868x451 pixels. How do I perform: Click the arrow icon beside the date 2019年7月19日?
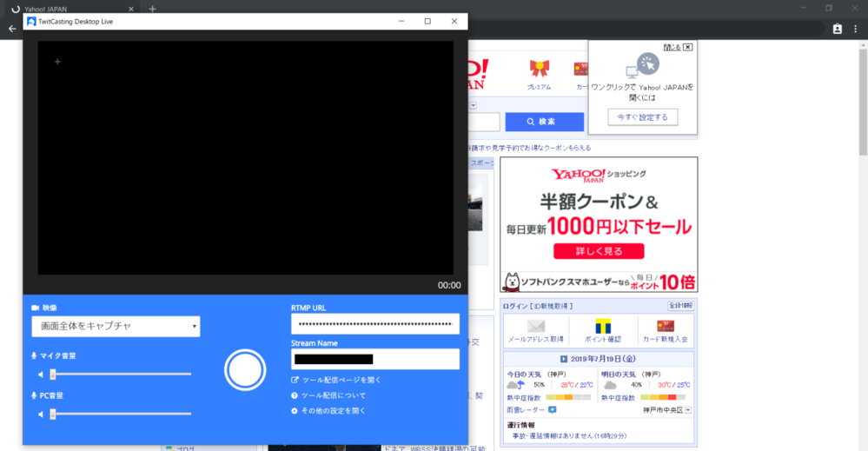coord(564,359)
